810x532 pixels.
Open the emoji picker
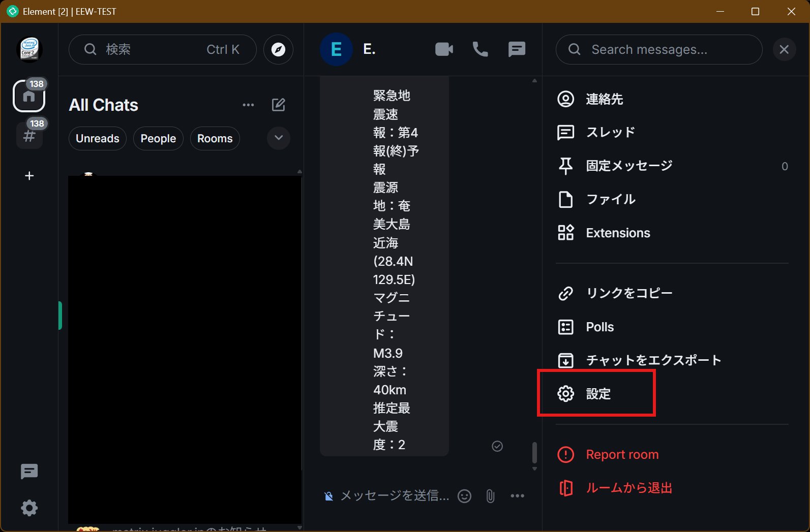464,496
